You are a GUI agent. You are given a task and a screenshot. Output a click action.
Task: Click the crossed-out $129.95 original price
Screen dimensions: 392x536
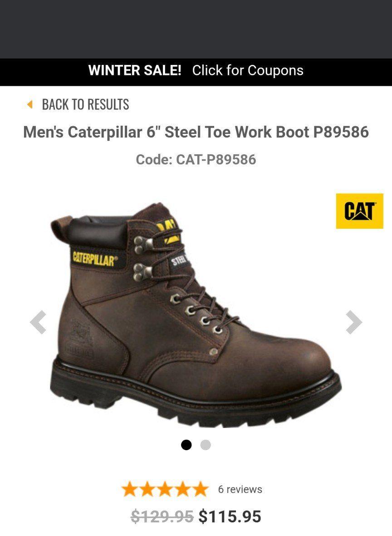[x=162, y=516]
